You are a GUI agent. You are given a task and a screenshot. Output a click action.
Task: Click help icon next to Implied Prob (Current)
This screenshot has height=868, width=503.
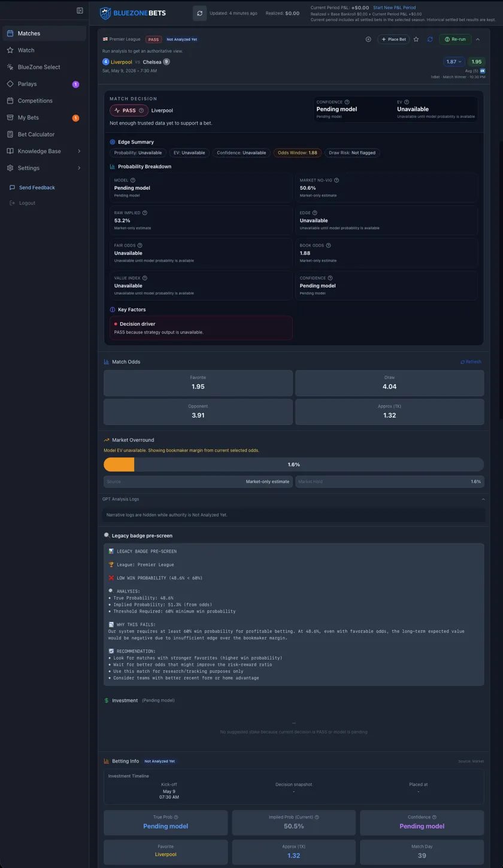point(317,817)
